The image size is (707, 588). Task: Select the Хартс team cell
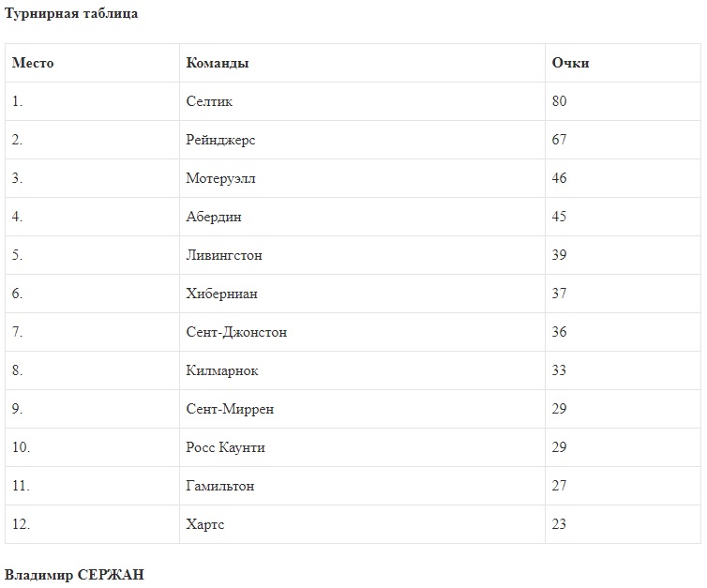(x=205, y=524)
